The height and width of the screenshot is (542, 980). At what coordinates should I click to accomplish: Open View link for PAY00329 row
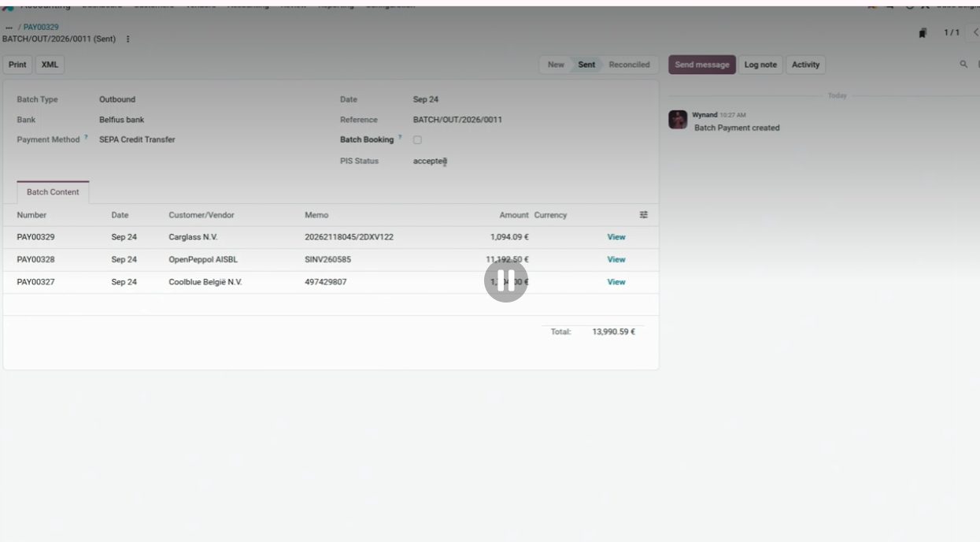(x=616, y=237)
